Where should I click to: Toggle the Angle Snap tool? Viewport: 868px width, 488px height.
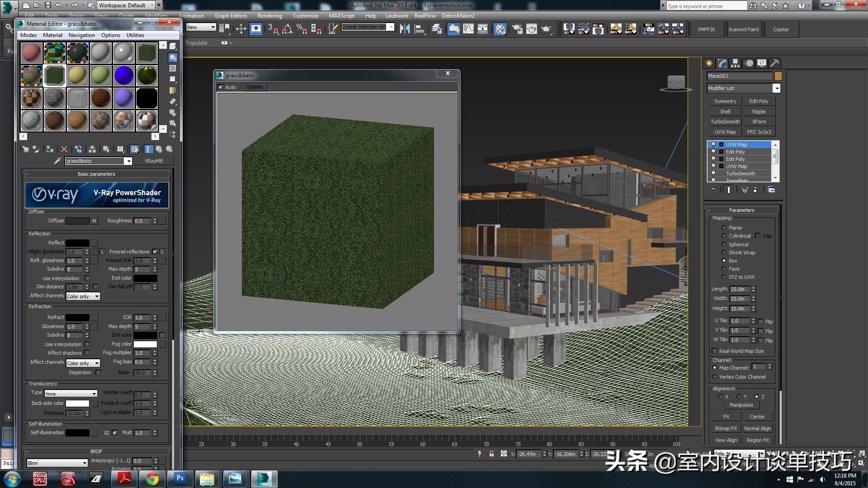[287, 29]
